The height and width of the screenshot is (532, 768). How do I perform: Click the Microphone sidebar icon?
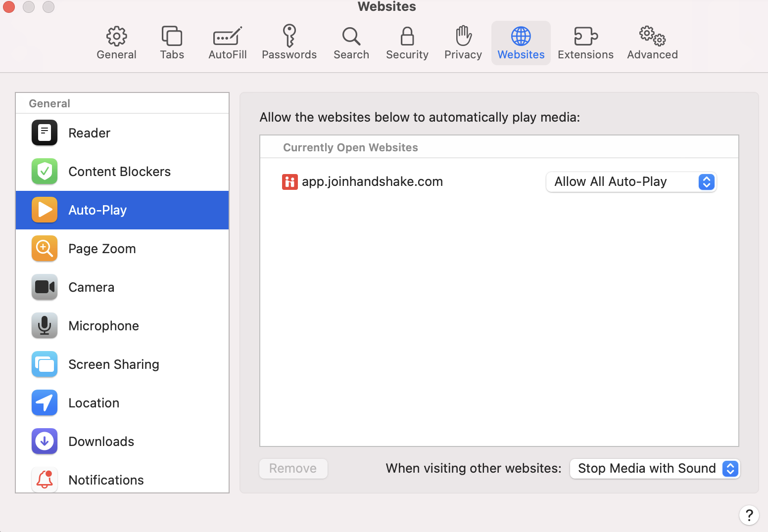[x=45, y=325]
